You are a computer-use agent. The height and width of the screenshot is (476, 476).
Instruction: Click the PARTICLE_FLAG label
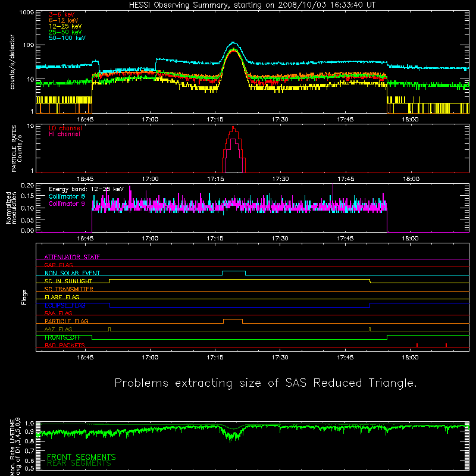click(x=67, y=321)
